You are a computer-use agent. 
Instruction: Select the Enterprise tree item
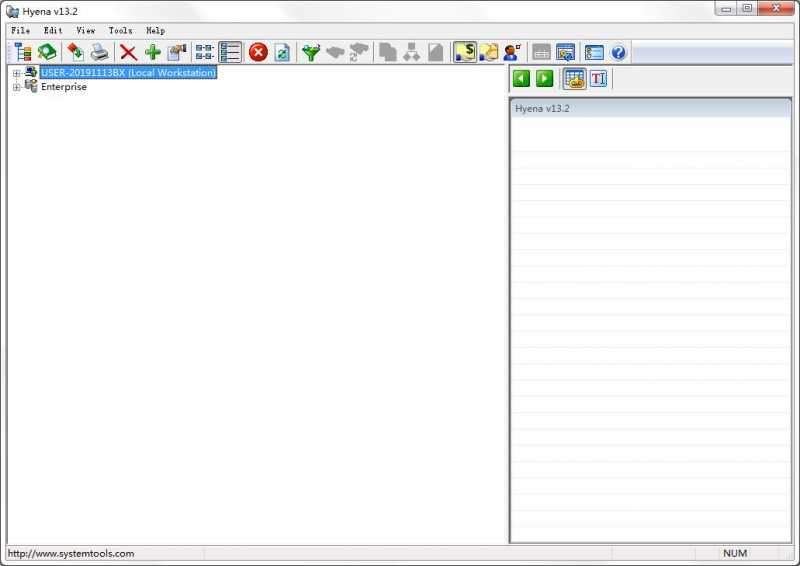pos(63,87)
